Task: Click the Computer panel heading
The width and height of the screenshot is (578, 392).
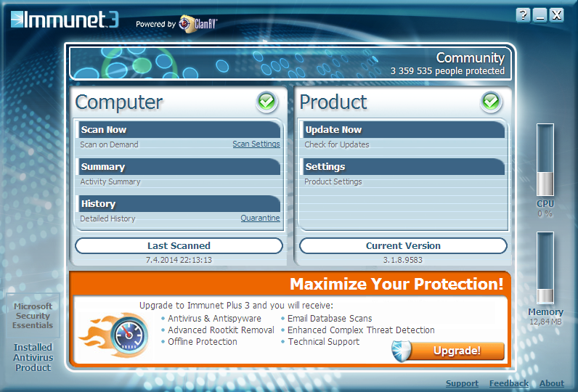Action: tap(118, 102)
